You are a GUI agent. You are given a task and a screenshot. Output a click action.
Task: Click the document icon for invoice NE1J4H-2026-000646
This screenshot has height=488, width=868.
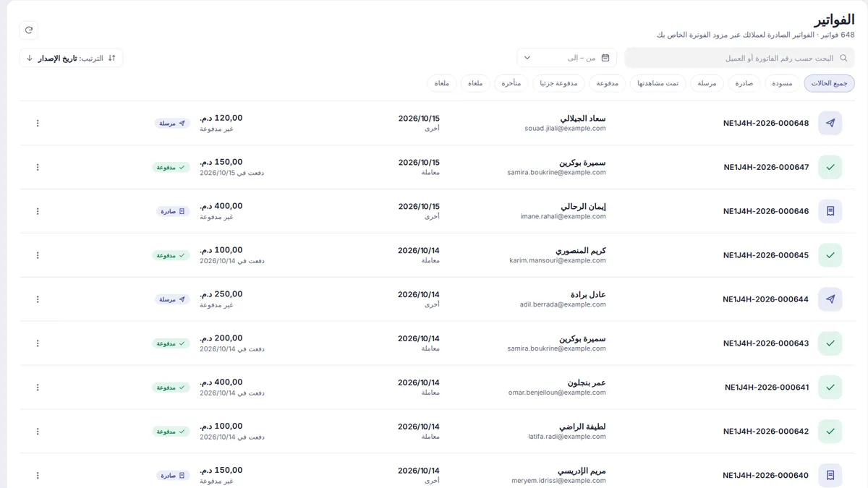(830, 211)
